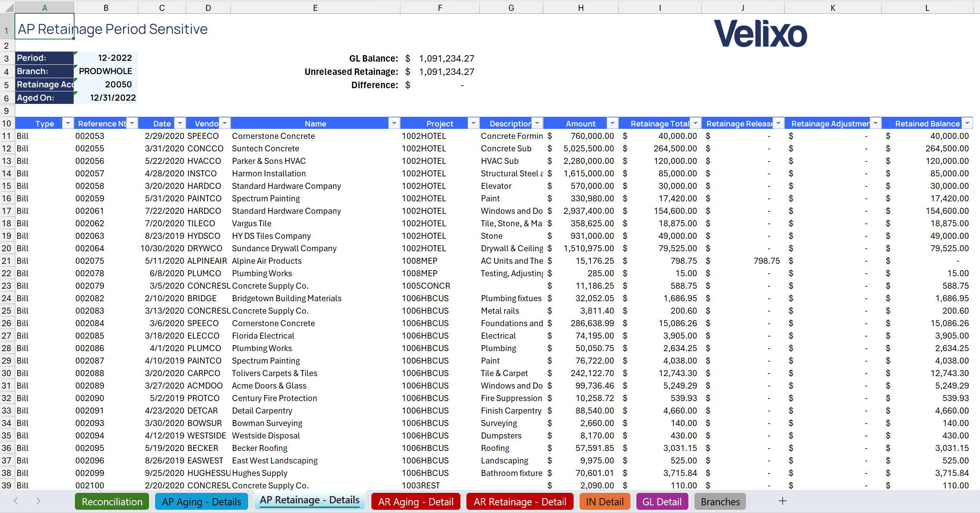Click amount 5,025,500.00
Viewport: 980px width, 513px height.
tap(588, 149)
